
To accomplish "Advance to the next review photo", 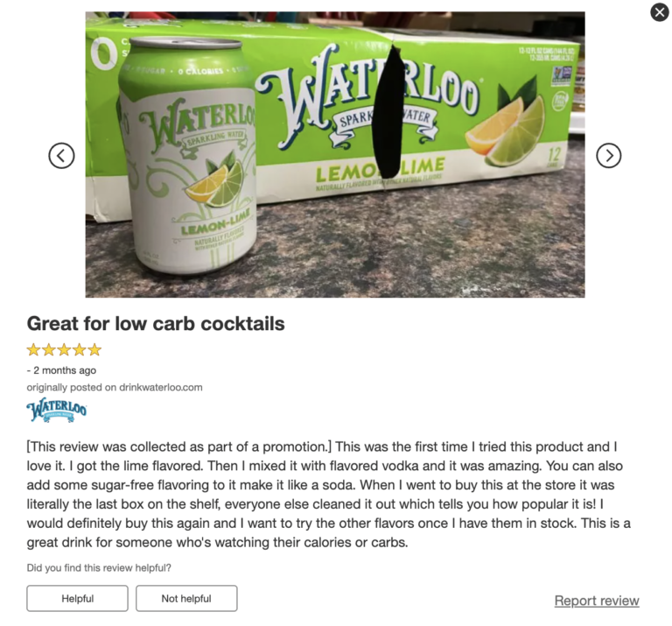I will pos(609,156).
